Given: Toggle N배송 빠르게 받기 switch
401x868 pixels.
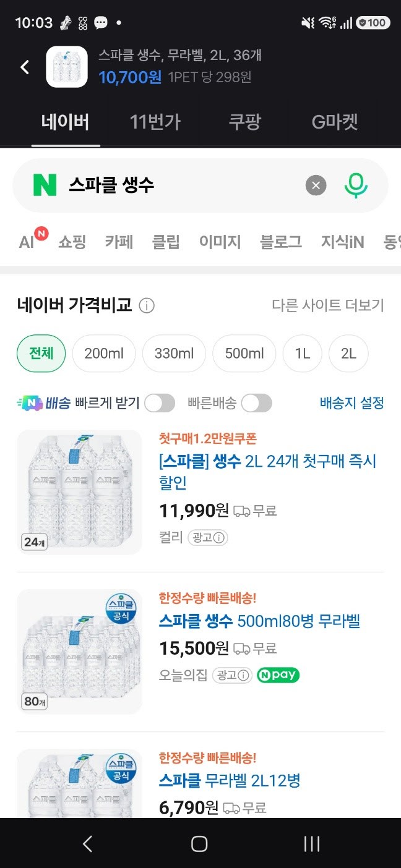Looking at the screenshot, I should (x=160, y=404).
